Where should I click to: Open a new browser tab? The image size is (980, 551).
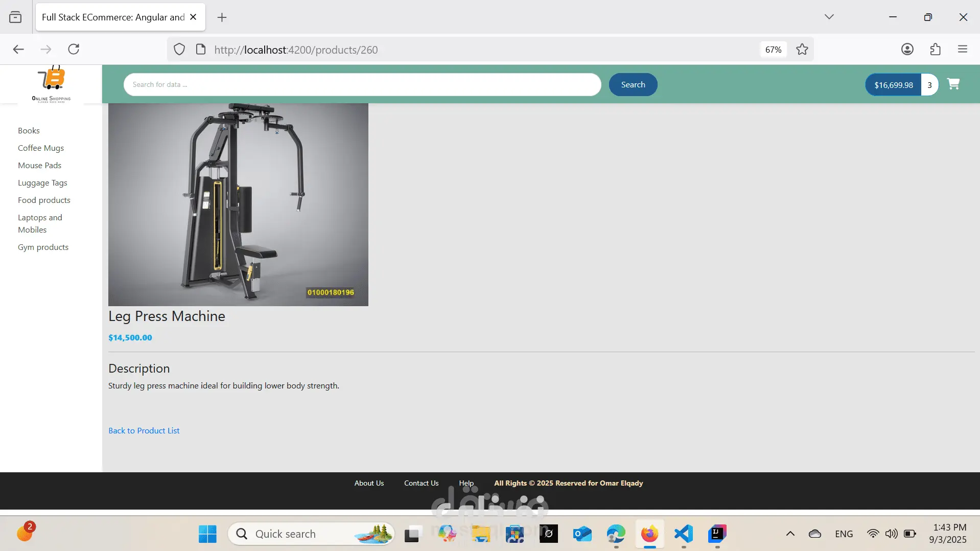[222, 17]
